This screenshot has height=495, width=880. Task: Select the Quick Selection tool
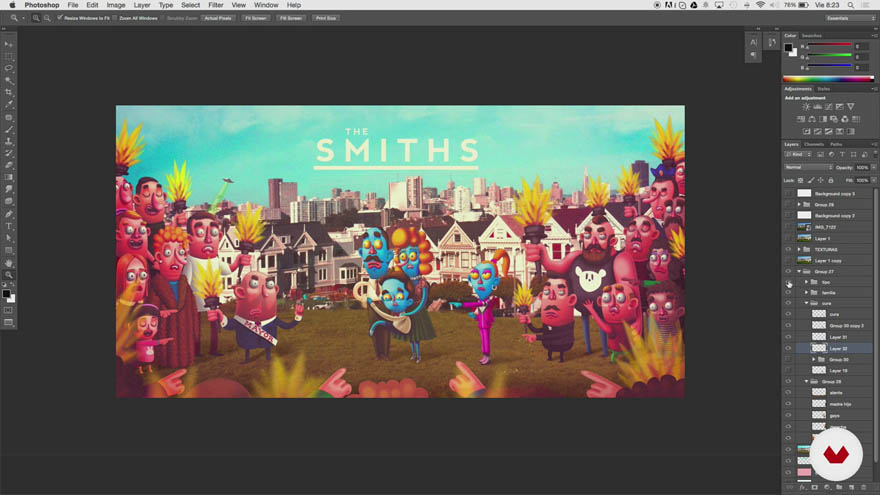[8, 80]
